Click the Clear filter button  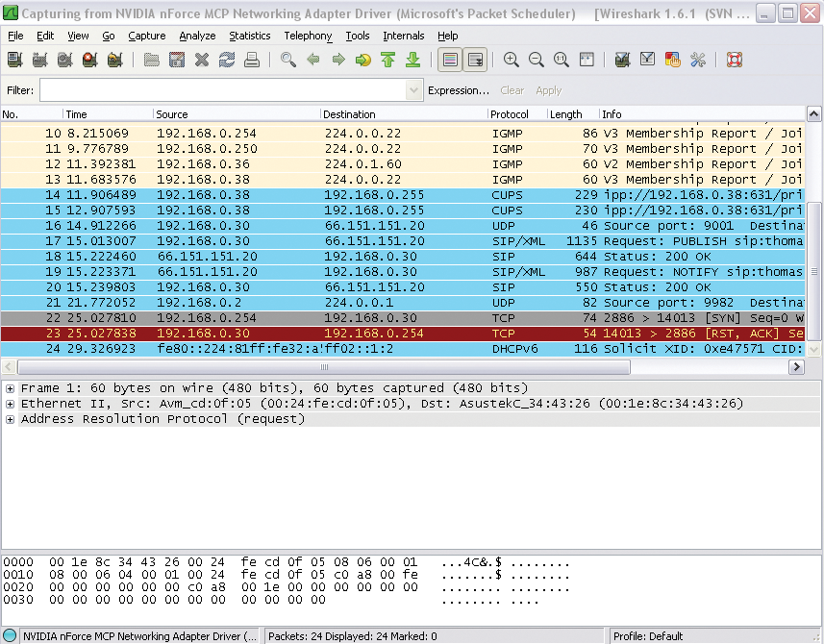pyautogui.click(x=512, y=90)
